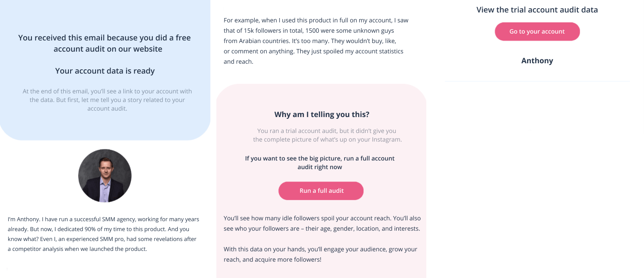The height and width of the screenshot is (278, 644).
Task: Select 'View the trial account audit data' heading
Action: (x=537, y=9)
